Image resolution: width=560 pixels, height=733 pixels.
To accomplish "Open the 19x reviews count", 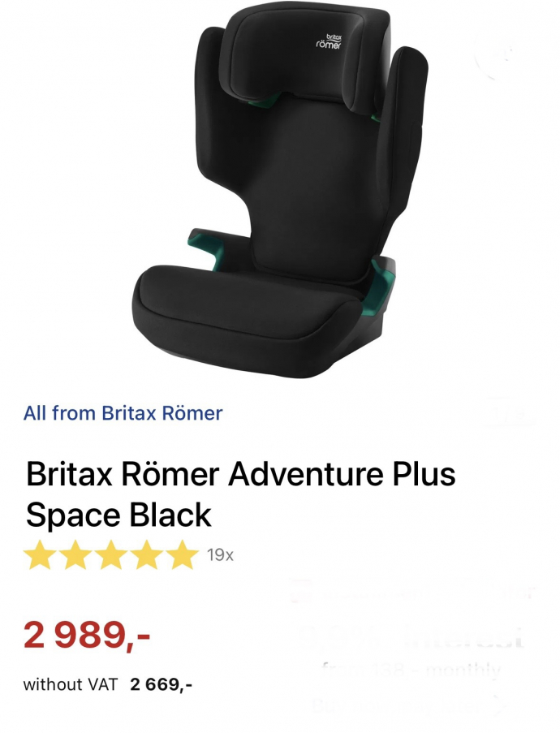I will click(220, 555).
